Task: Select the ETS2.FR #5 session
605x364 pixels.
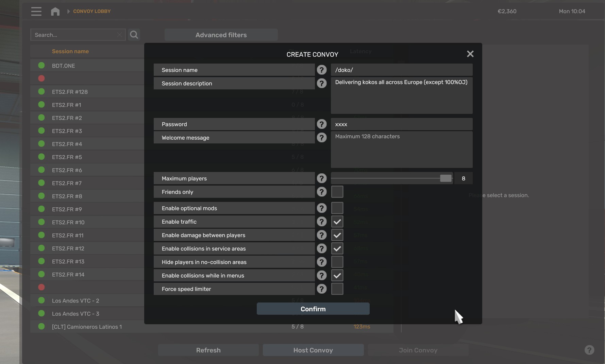Action: point(87,157)
